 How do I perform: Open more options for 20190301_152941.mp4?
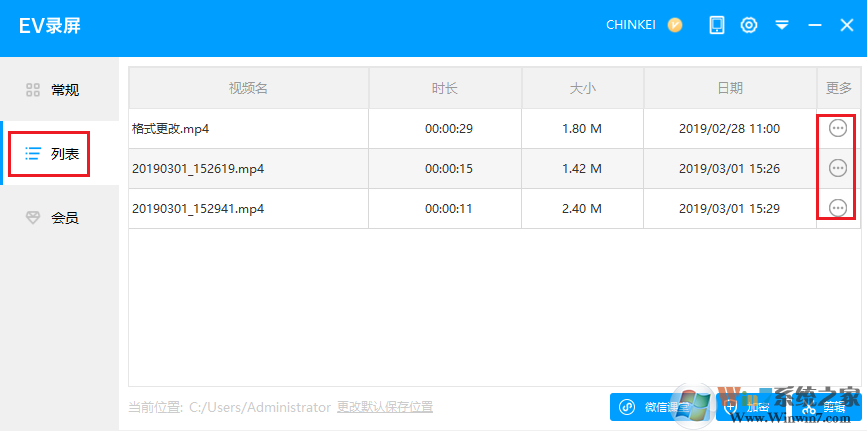click(838, 208)
